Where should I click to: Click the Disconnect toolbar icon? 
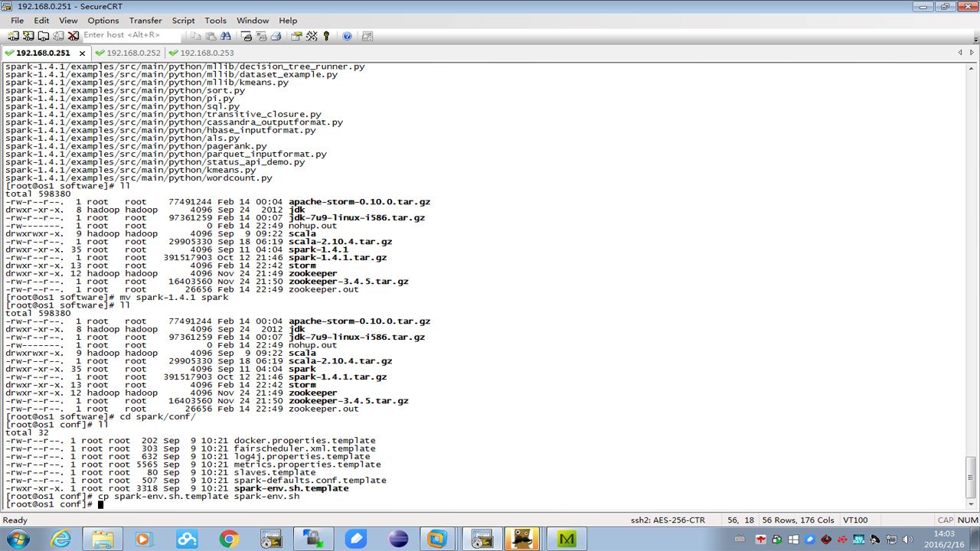click(73, 36)
